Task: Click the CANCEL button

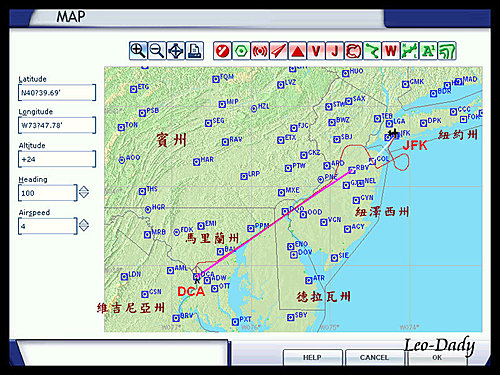Action: pos(374,357)
